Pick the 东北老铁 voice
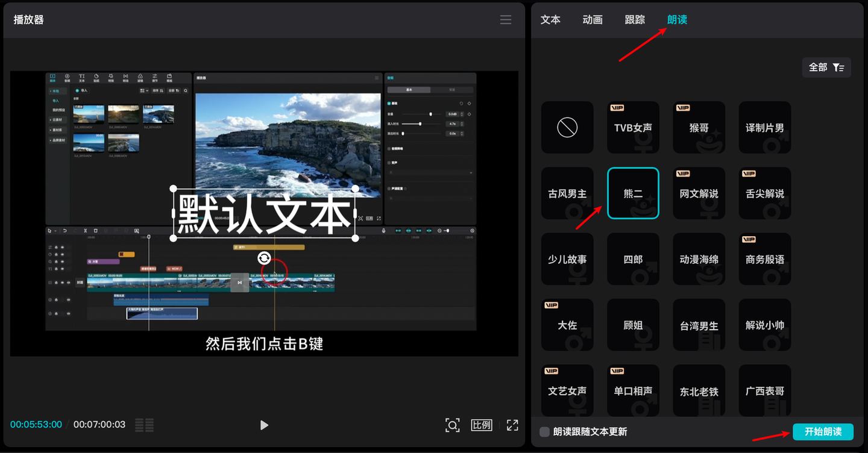 [699, 391]
